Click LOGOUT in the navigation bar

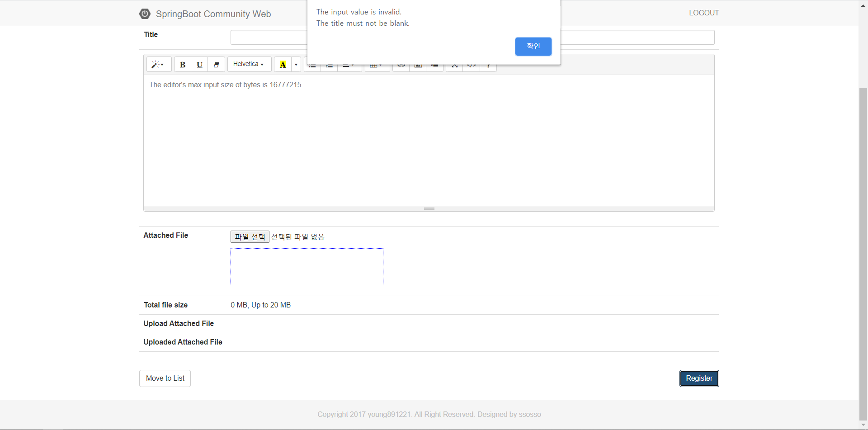click(x=703, y=13)
